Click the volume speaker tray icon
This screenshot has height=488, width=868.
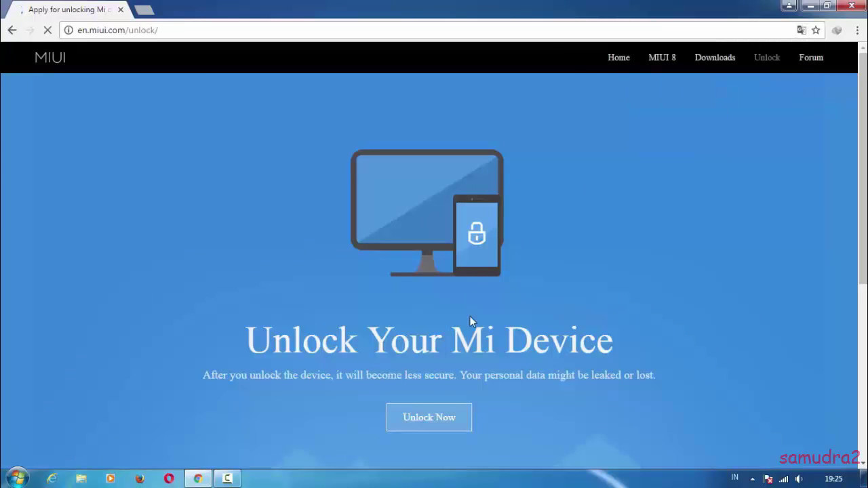pyautogui.click(x=799, y=479)
